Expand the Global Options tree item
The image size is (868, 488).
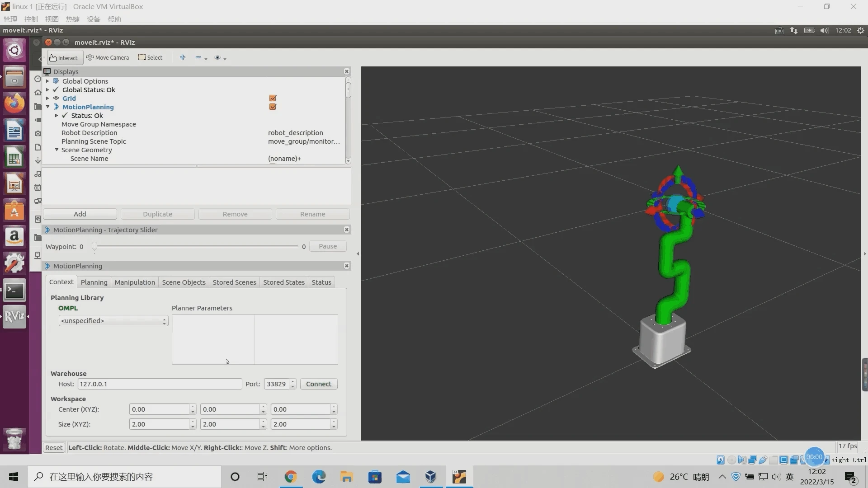click(x=47, y=81)
